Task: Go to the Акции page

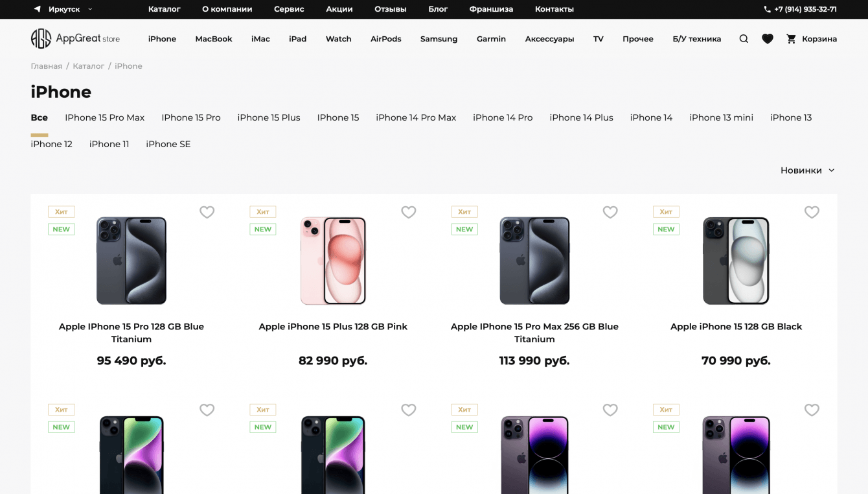Action: pyautogui.click(x=339, y=9)
